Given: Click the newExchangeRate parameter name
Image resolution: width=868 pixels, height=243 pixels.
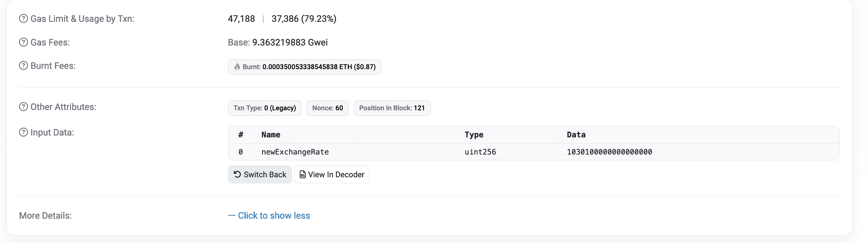Looking at the screenshot, I should [x=295, y=152].
